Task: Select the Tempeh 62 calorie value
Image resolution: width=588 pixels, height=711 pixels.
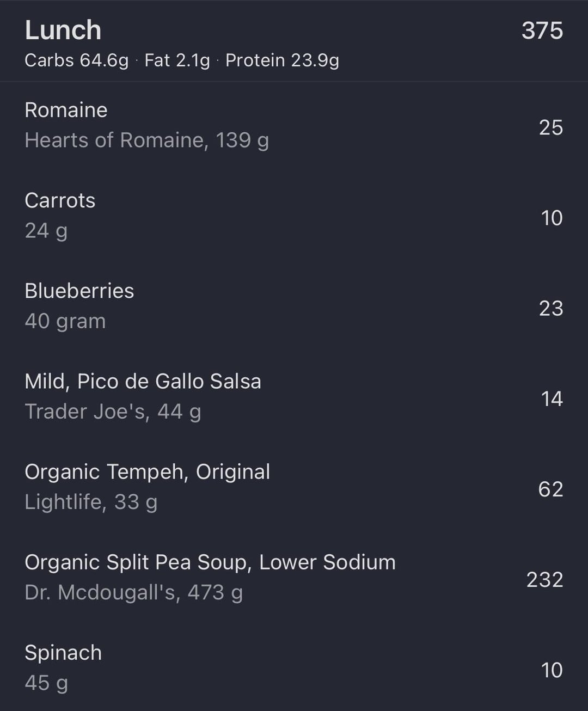Action: 550,489
